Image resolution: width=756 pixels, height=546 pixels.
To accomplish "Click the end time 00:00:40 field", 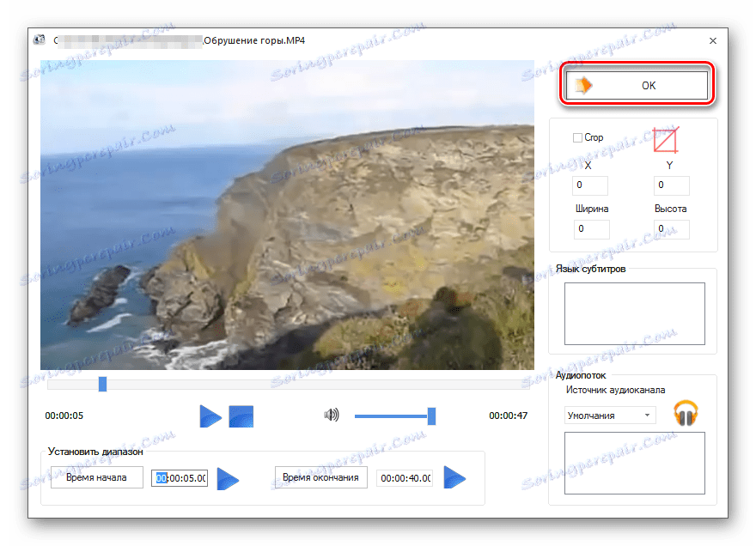I will 405,478.
